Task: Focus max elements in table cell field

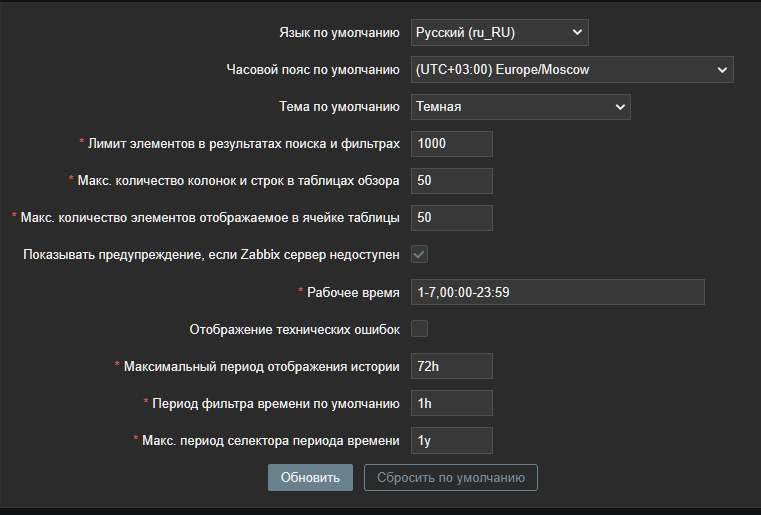Action: pyautogui.click(x=452, y=217)
